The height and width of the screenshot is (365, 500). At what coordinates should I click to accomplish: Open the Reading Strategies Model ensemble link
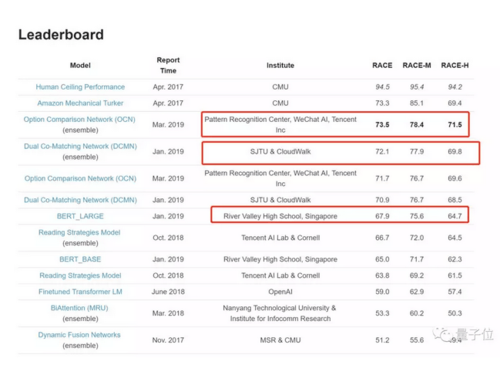[x=79, y=232]
